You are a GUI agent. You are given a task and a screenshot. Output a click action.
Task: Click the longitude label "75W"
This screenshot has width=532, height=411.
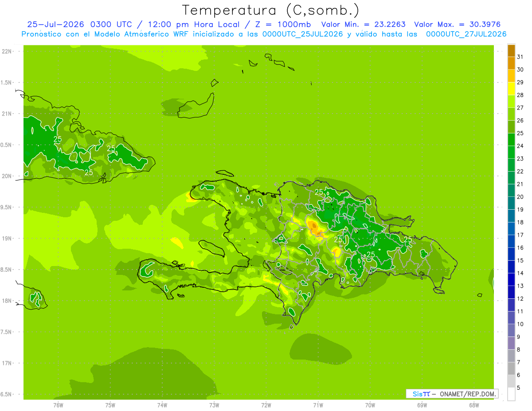coord(110,405)
